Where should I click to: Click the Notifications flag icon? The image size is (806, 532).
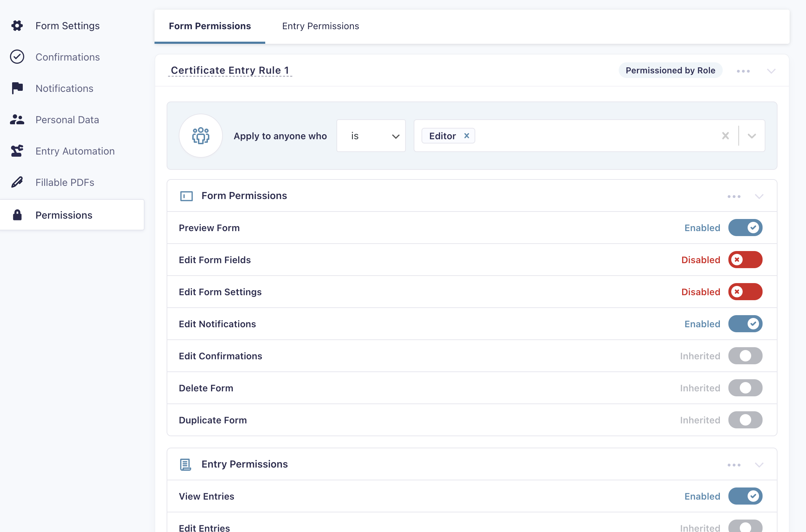(17, 88)
